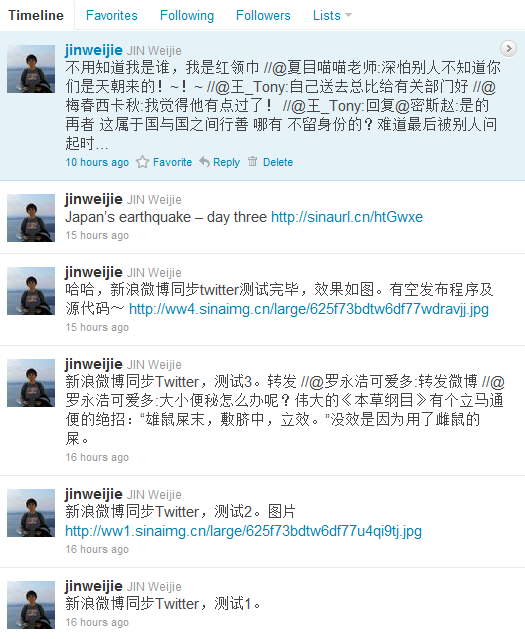This screenshot has height=639, width=525.
Task: Select the Timeline tab
Action: 36,15
